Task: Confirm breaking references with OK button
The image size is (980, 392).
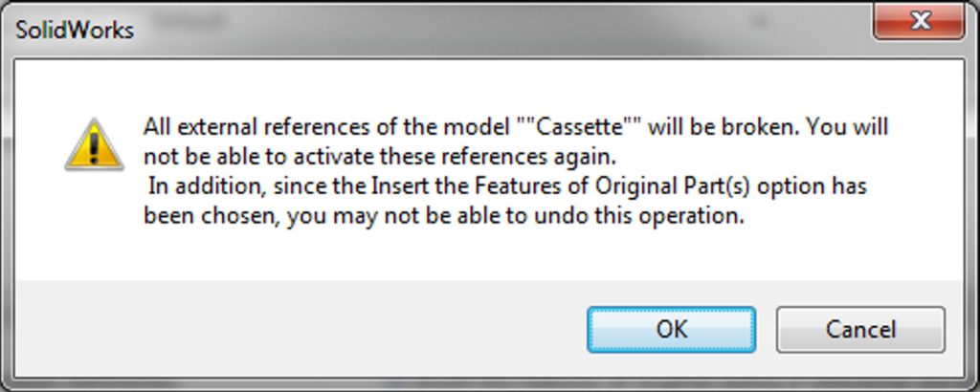Action: pos(671,330)
